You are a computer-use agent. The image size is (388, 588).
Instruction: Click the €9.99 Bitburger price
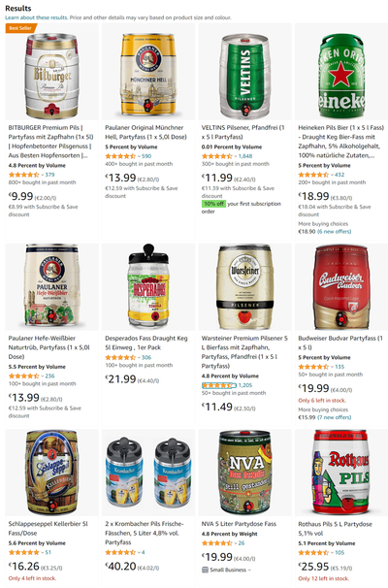[x=21, y=196]
